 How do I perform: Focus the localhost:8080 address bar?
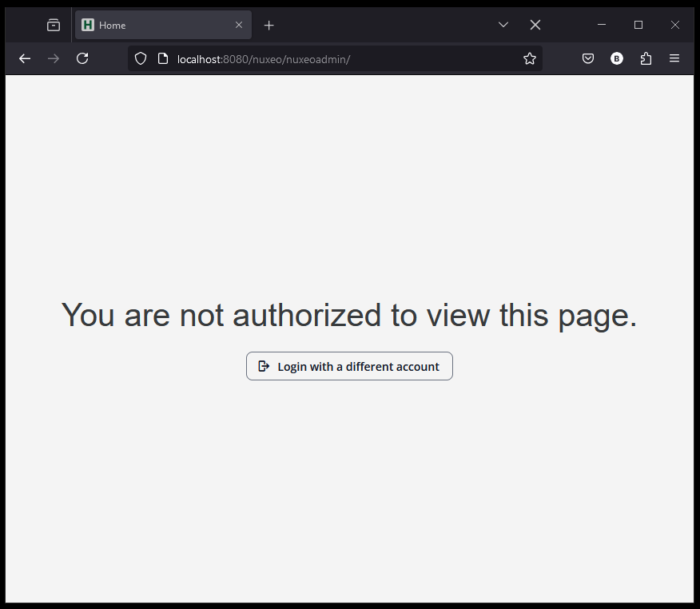336,58
